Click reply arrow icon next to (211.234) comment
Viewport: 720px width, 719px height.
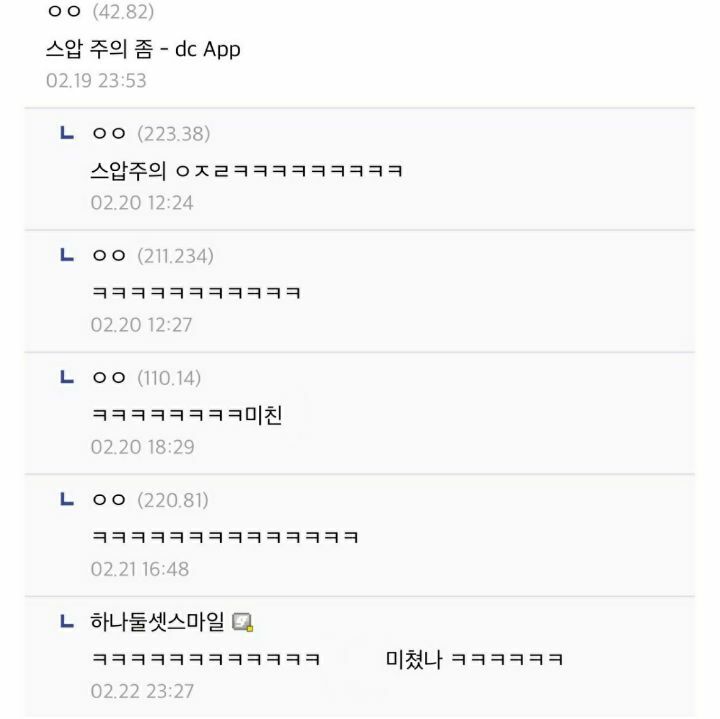67,255
